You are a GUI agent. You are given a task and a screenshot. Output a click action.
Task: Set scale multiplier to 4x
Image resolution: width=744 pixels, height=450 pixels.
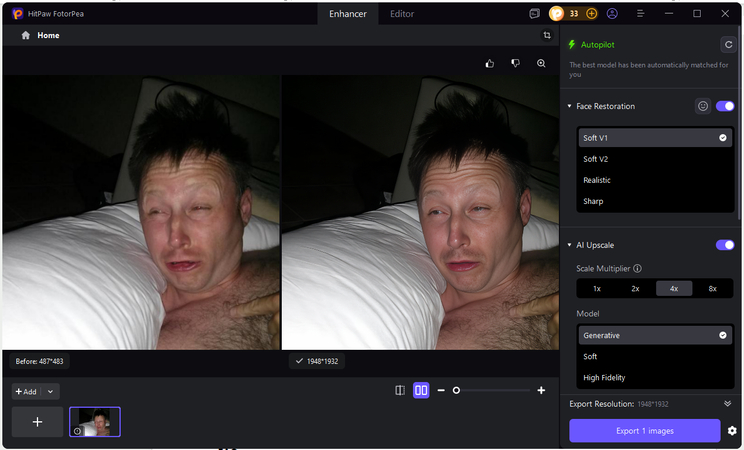click(674, 289)
